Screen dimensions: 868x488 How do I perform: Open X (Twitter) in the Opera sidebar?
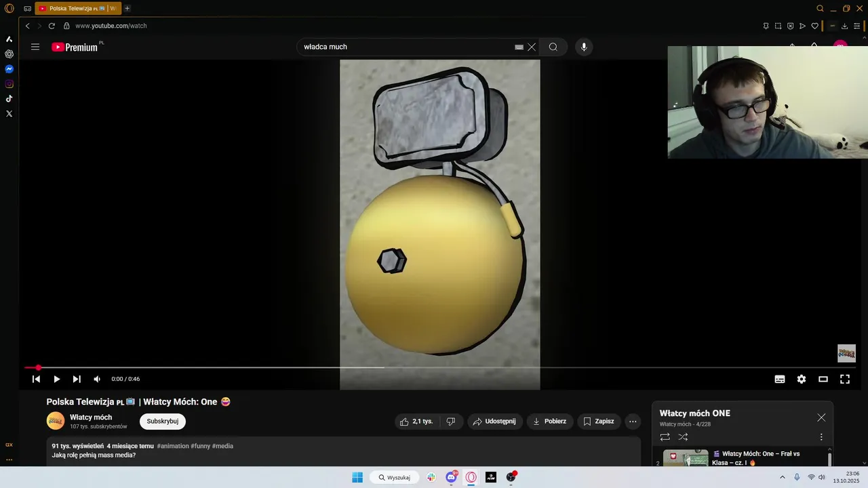(x=9, y=114)
